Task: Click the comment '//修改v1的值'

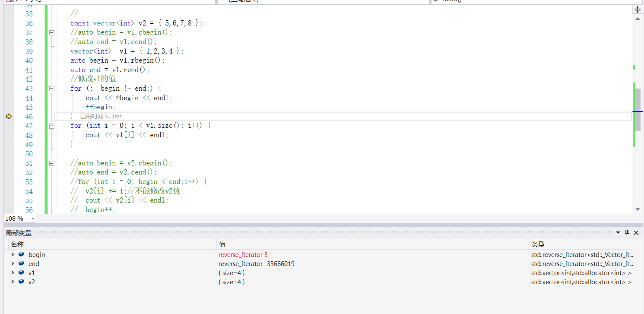Action: pyautogui.click(x=93, y=79)
